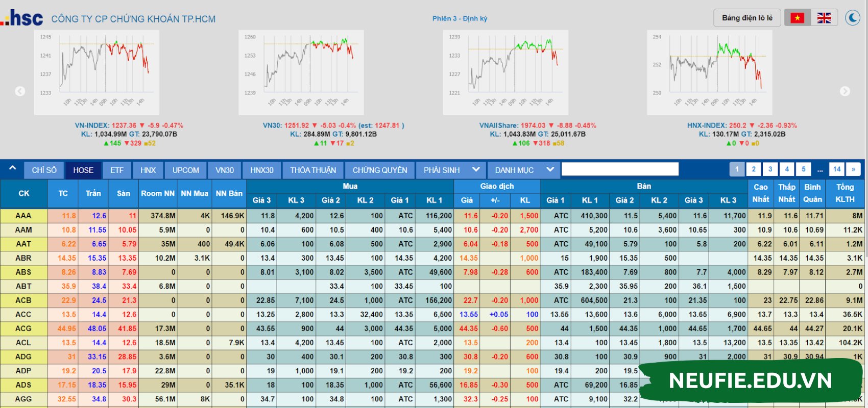The width and height of the screenshot is (868, 408).
Task: Open the VNAllShare chart thumbnail
Action: (505, 72)
